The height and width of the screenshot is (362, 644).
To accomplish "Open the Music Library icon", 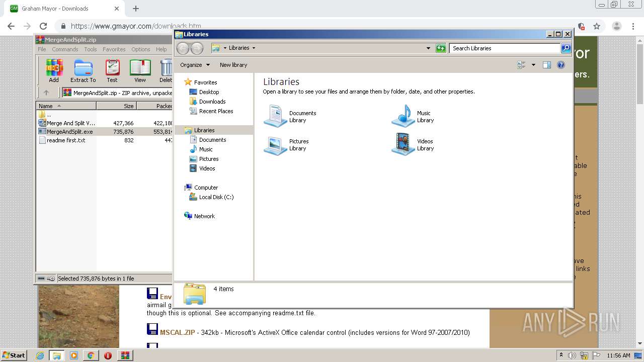I will click(x=403, y=116).
